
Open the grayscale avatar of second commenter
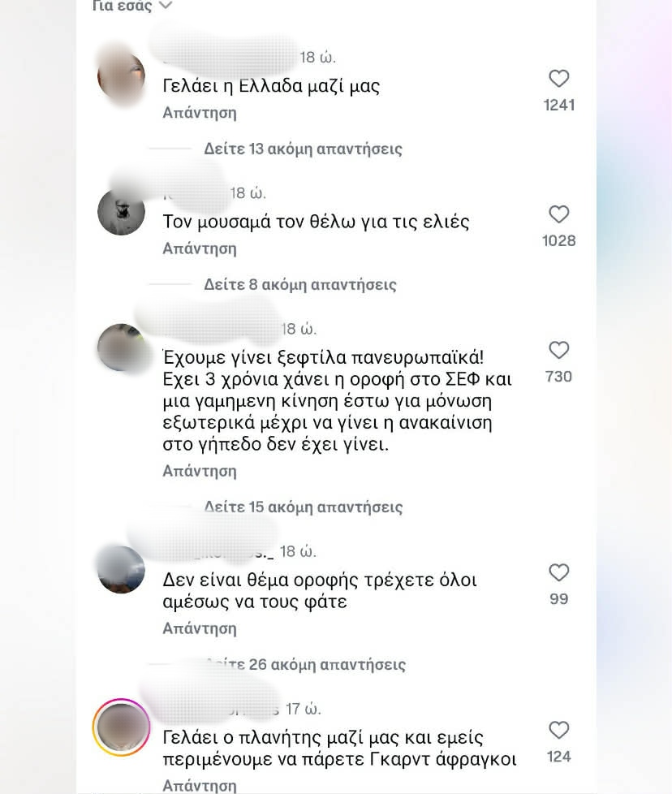122,212
